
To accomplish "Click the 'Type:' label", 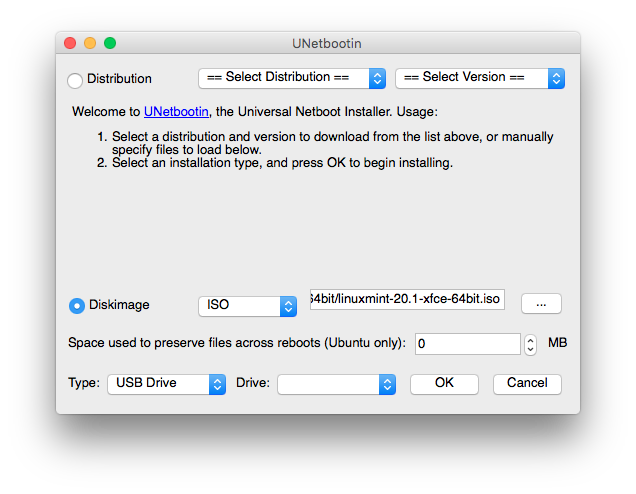I will 84,383.
